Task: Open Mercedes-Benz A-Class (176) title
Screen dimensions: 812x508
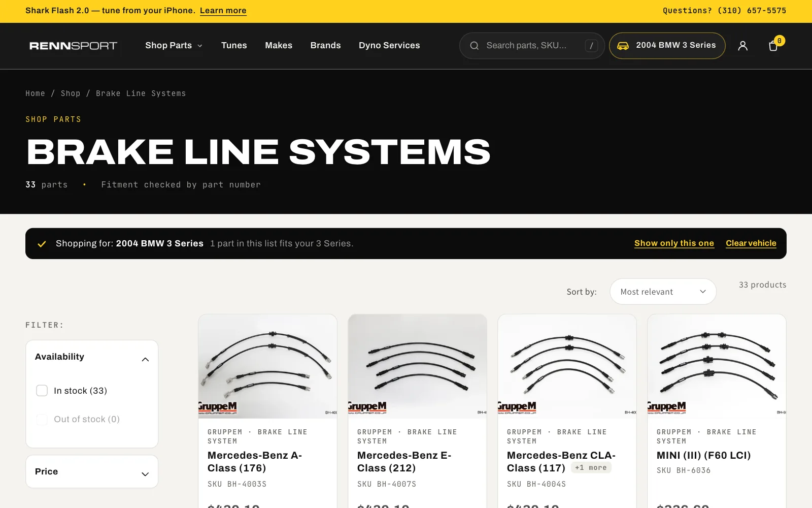Action: (255, 462)
